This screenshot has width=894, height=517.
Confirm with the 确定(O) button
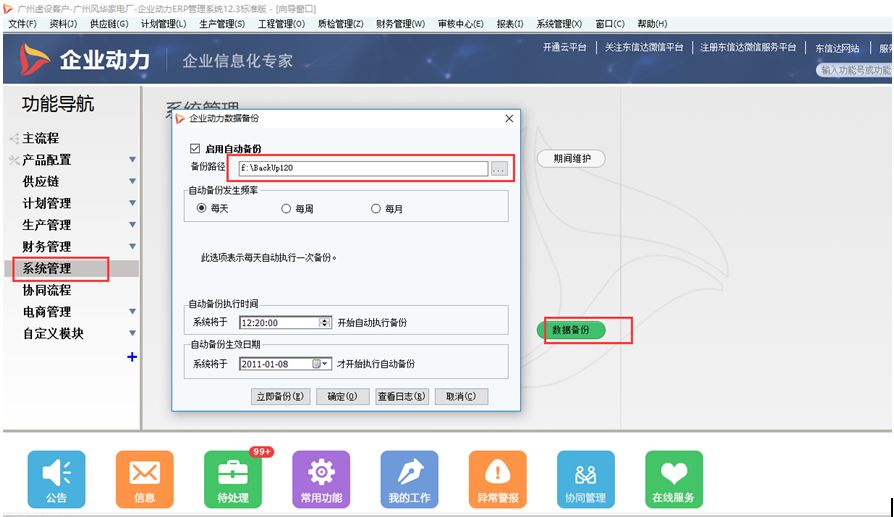pos(342,396)
